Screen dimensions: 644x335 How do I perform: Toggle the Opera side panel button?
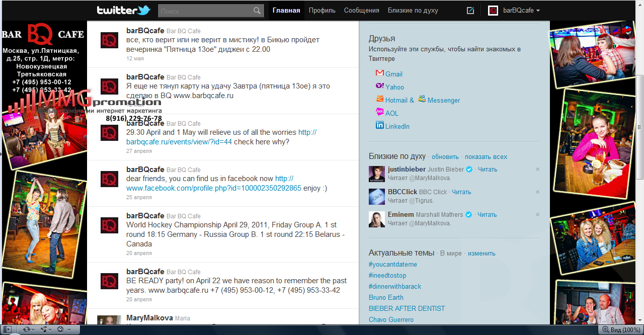click(7, 329)
